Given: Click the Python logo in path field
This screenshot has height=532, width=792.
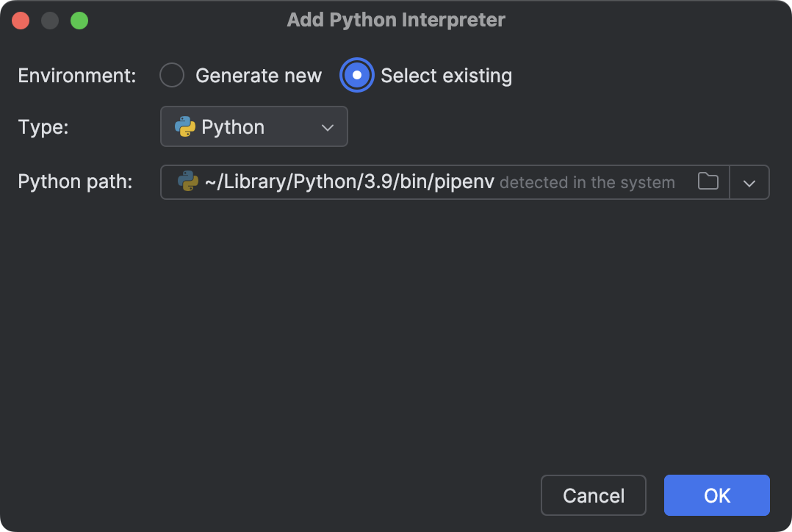Looking at the screenshot, I should [x=188, y=182].
